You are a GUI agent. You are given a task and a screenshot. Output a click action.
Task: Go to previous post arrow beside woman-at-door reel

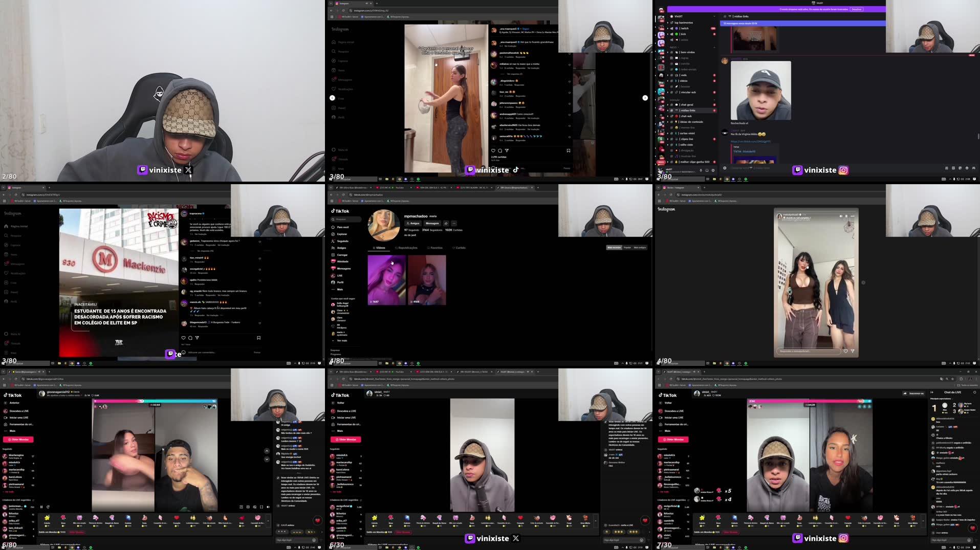pyautogui.click(x=332, y=98)
